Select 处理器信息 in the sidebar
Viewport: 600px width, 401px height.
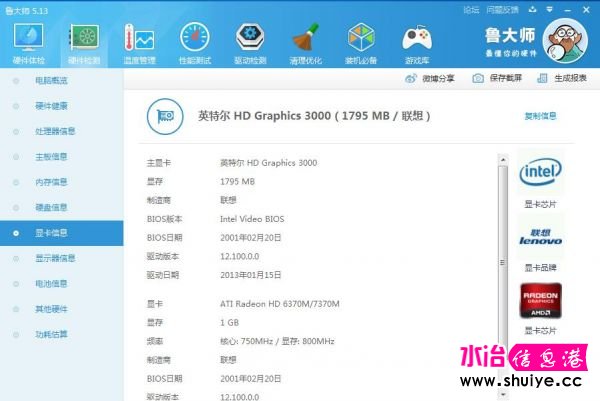click(x=55, y=131)
